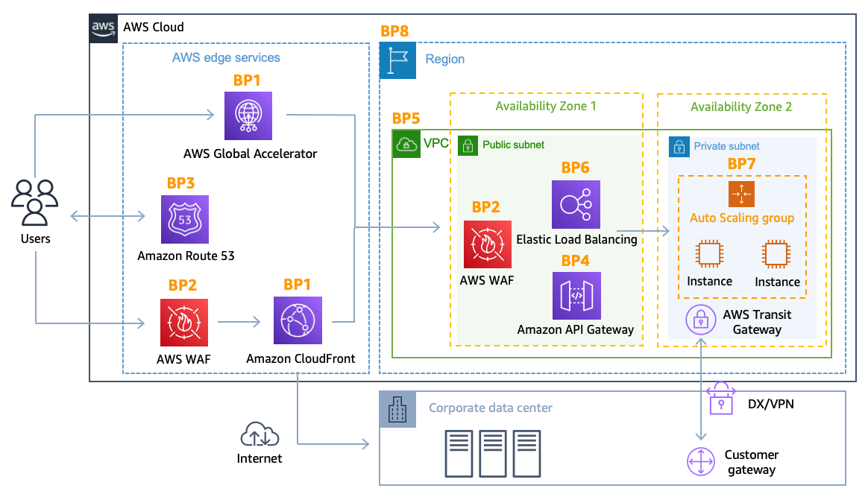868x497 pixels.
Task: Select the Amazon API Gateway icon
Action: pos(576,296)
